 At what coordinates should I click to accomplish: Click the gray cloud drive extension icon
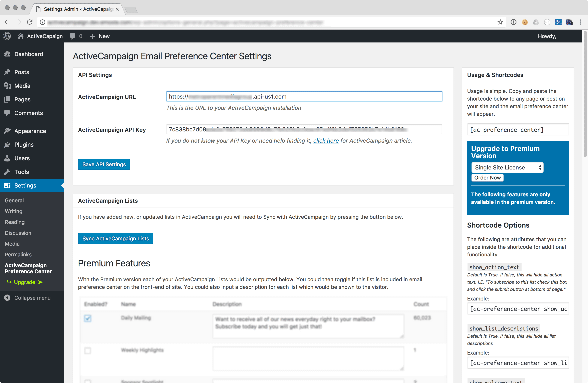[536, 22]
